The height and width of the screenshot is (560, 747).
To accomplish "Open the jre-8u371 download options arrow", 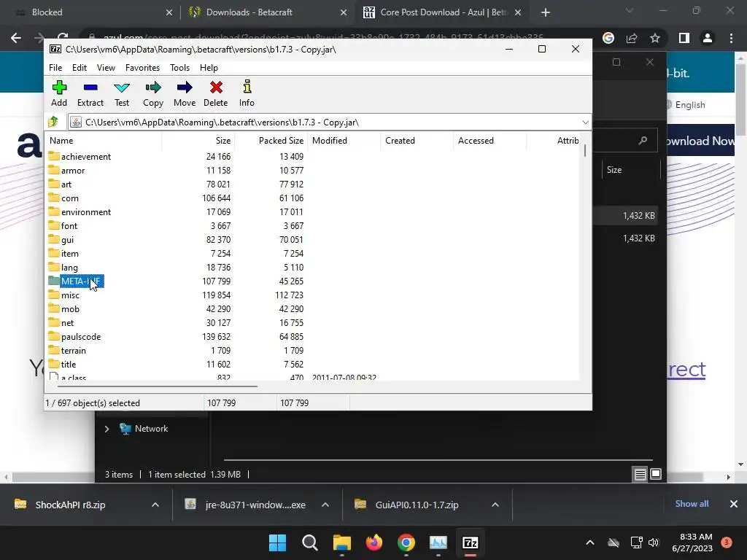I will point(325,505).
